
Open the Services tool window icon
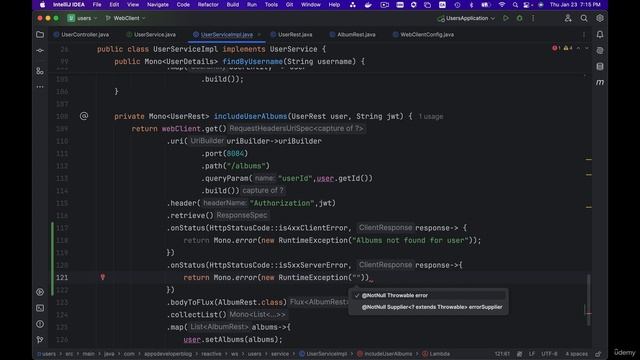pos(40,292)
